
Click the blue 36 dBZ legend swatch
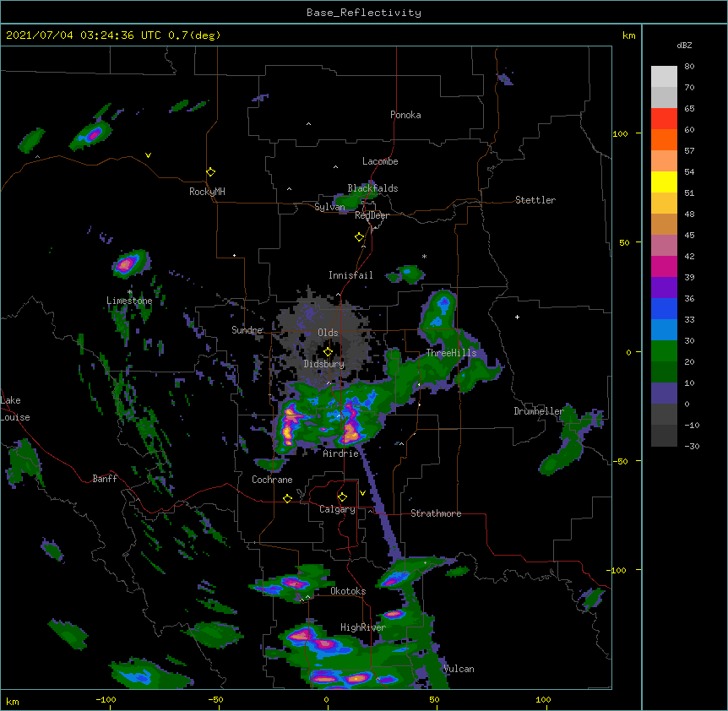coord(664,308)
